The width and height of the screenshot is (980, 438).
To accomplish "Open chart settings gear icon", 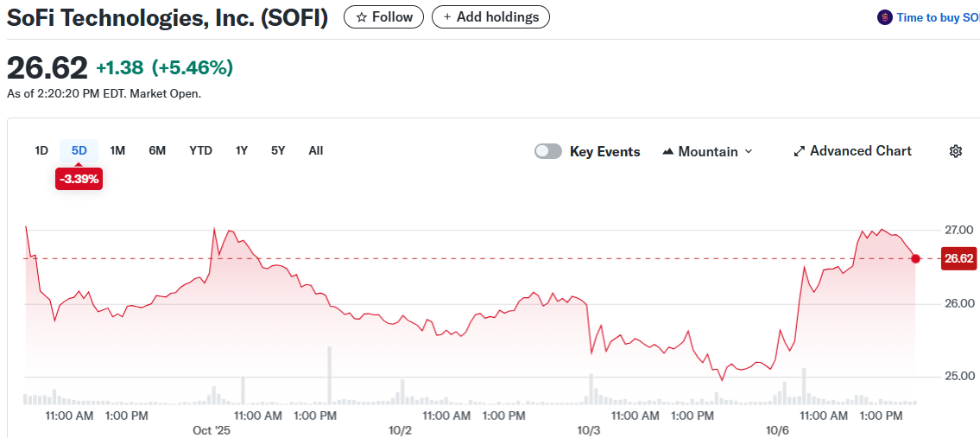I will [x=955, y=151].
